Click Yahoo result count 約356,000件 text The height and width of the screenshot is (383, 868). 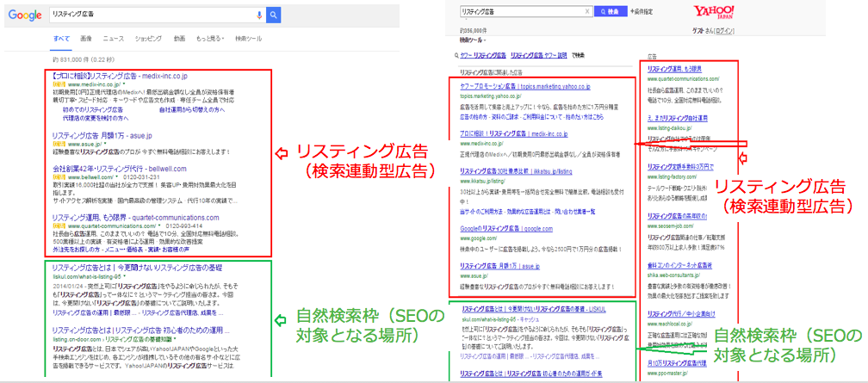pos(474,30)
